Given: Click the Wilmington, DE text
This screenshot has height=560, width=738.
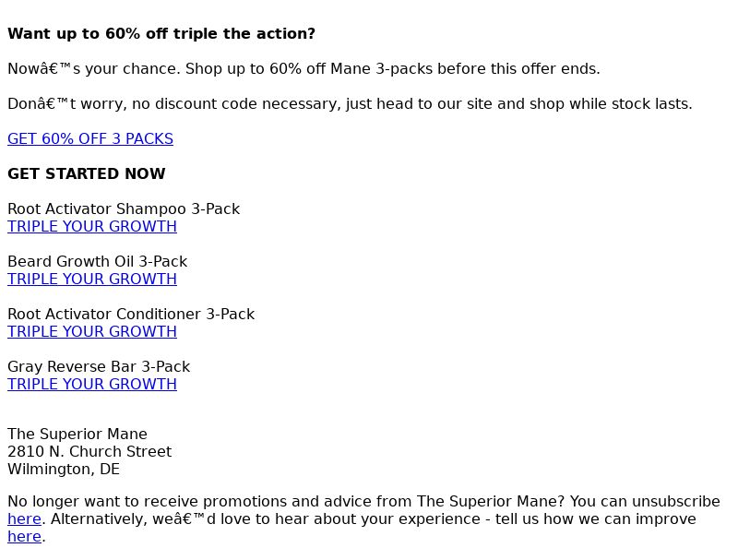Looking at the screenshot, I should [x=64, y=470].
